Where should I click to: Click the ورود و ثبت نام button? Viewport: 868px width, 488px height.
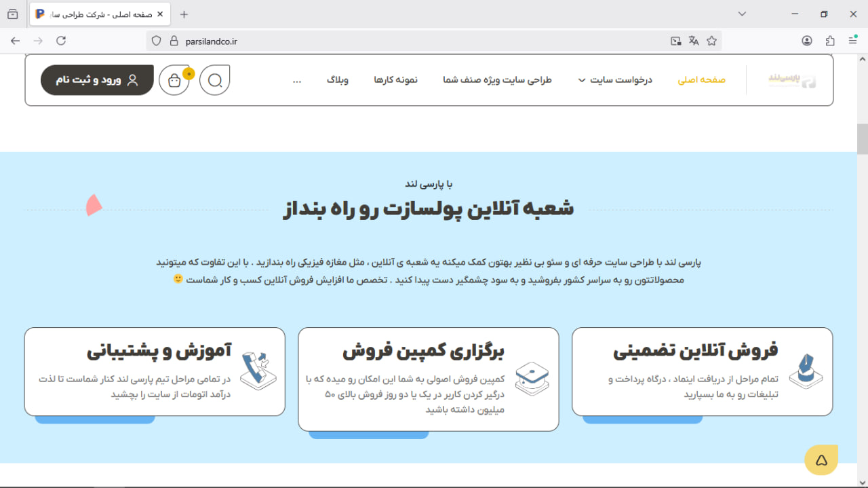click(97, 79)
